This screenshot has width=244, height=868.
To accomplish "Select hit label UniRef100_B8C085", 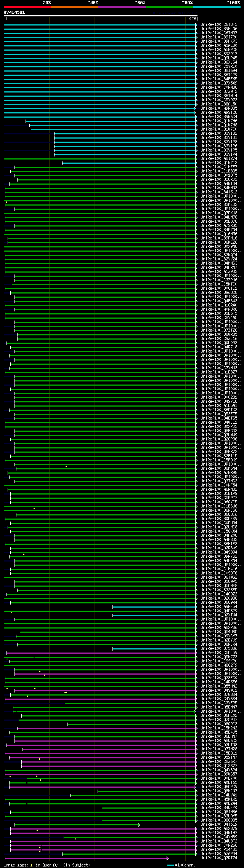I will 219,820.
